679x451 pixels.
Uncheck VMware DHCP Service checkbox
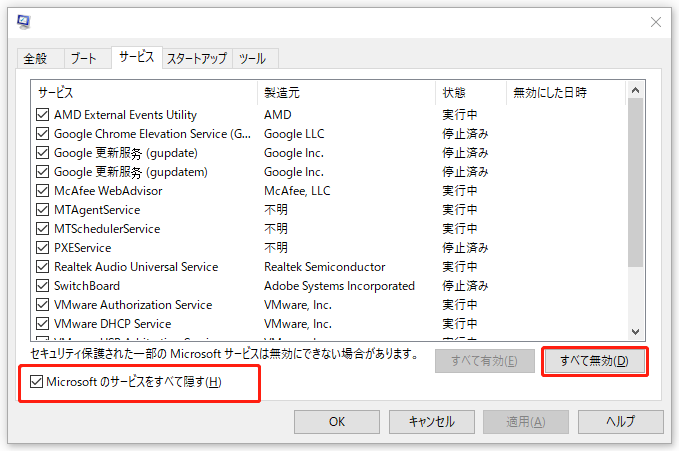[42, 324]
